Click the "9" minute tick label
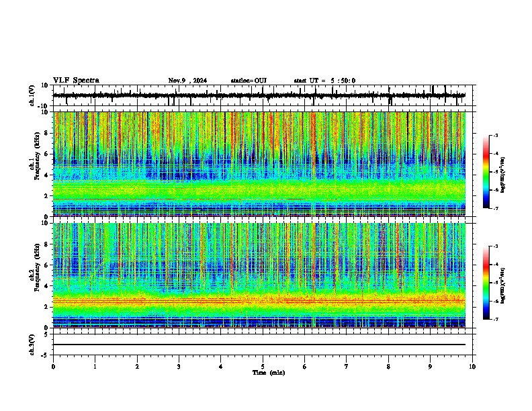Image resolution: width=532 pixels, height=411 pixels. coord(430,367)
